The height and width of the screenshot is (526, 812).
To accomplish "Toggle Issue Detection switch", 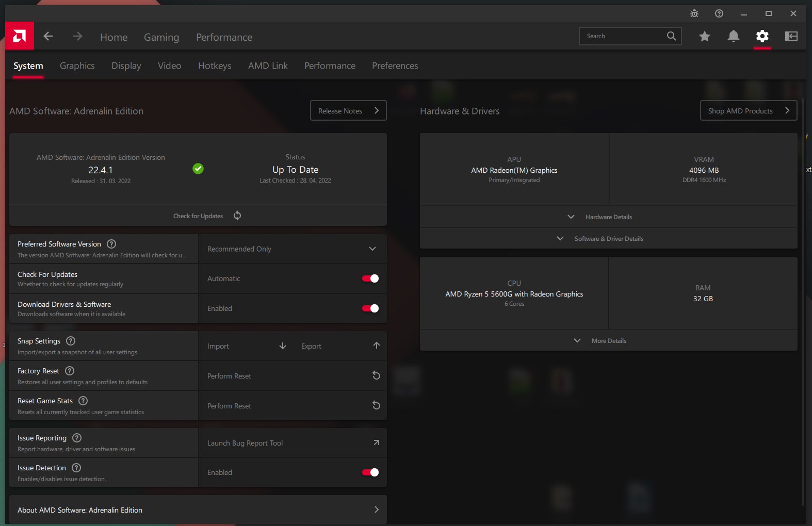I will 370,472.
